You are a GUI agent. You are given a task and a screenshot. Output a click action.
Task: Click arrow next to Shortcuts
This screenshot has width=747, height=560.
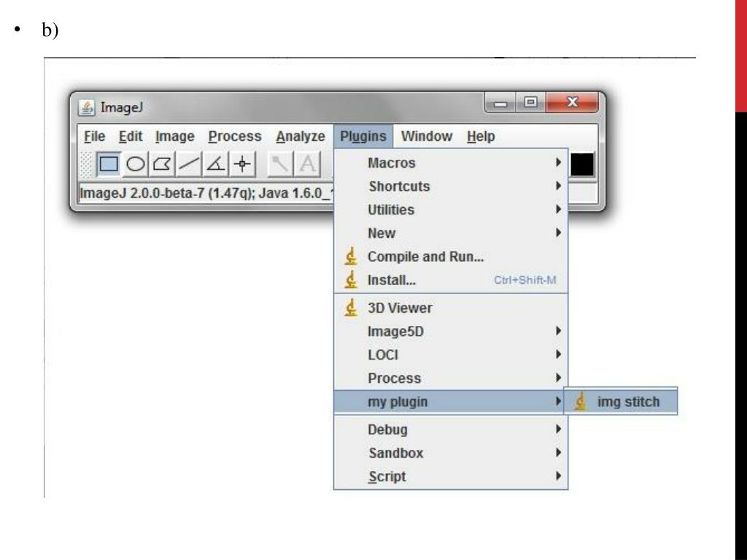click(558, 186)
